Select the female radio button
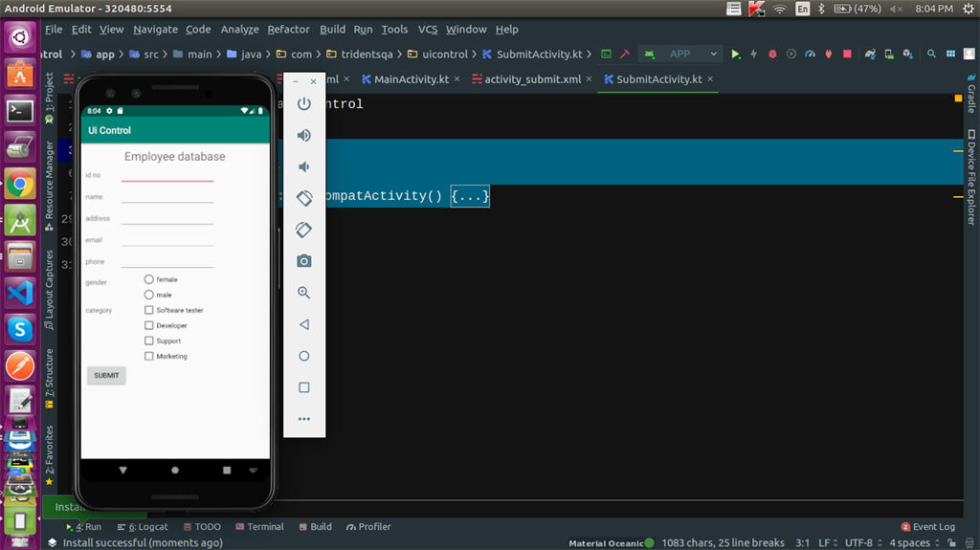Screen dimensions: 980x550 pyautogui.click(x=148, y=279)
